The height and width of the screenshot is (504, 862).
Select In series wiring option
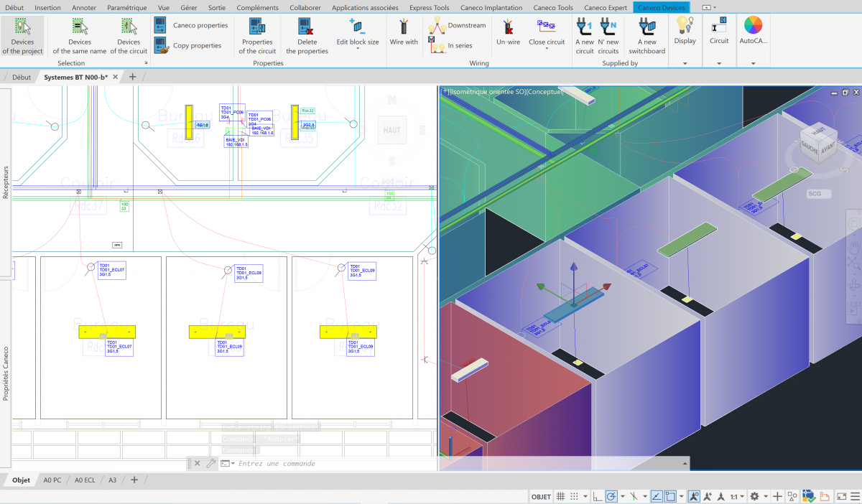450,45
